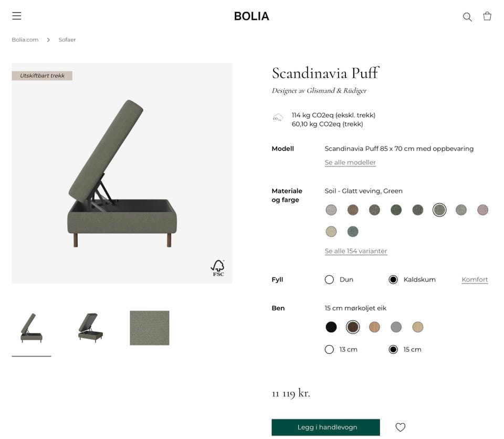Open the shopping bag icon
The height and width of the screenshot is (439, 504).
487,16
